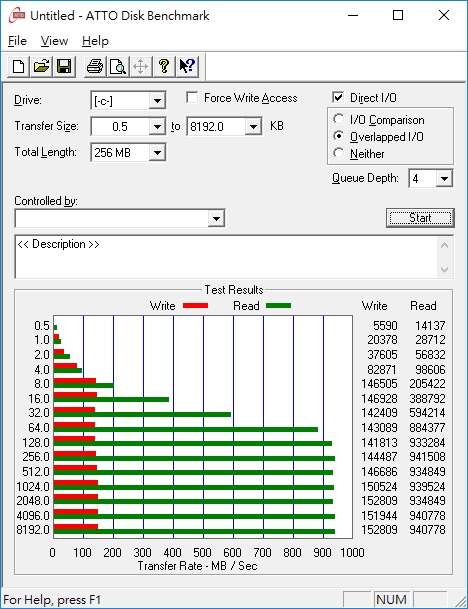Click the move crosshair toolbar icon
This screenshot has height=609, width=468.
141,66
